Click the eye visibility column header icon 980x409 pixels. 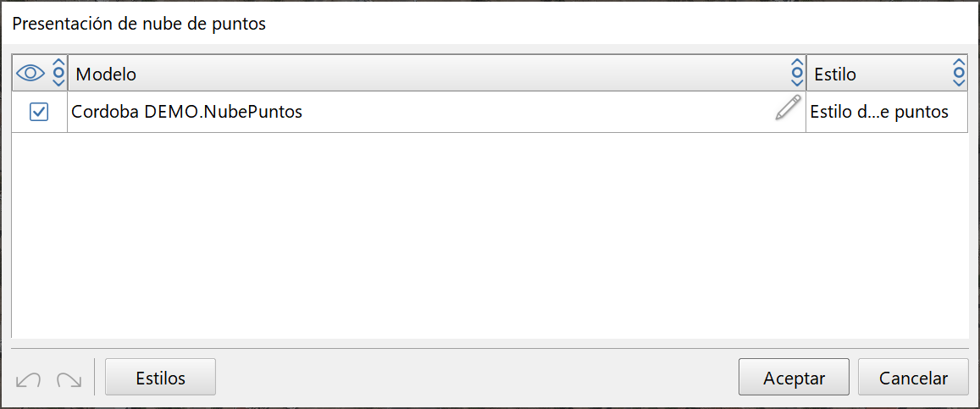point(30,74)
